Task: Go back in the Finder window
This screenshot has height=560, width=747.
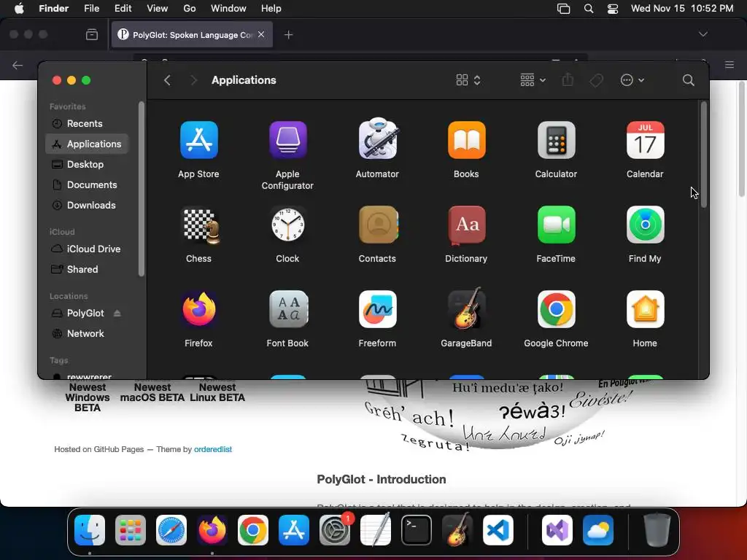Action: click(167, 80)
